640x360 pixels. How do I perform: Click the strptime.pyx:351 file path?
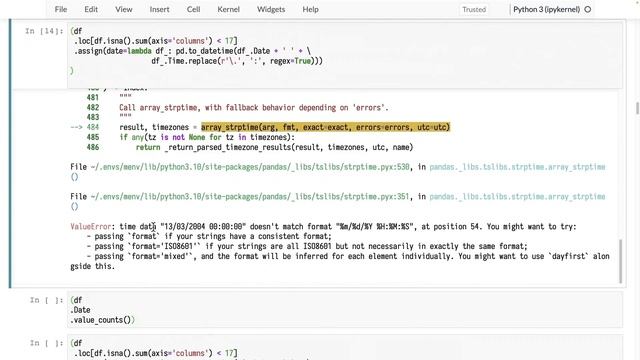tap(250, 197)
